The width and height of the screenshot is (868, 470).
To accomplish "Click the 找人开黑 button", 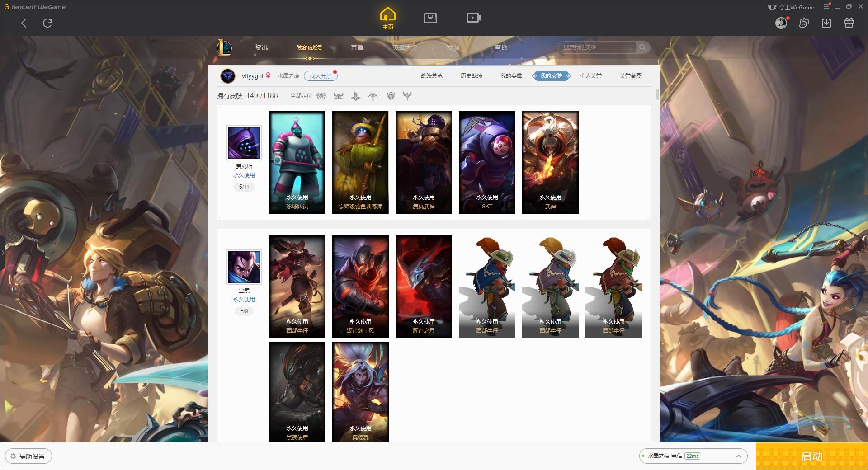I will [x=321, y=76].
